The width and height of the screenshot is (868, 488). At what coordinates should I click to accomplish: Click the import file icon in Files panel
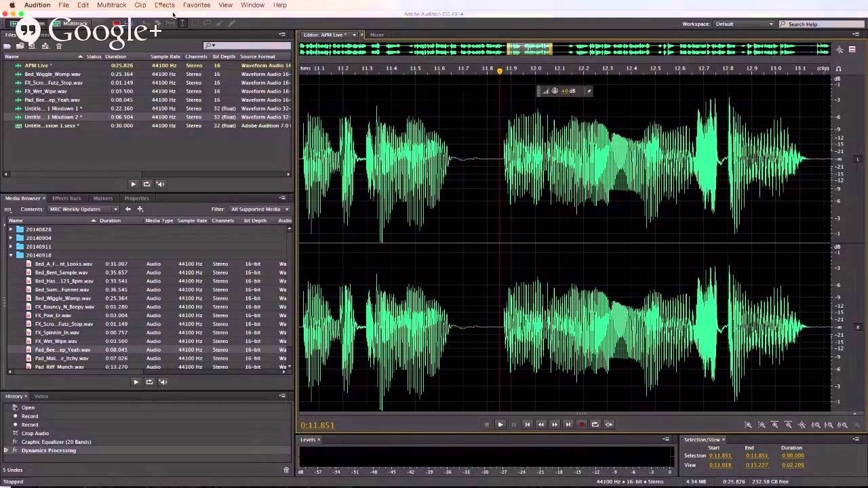pyautogui.click(x=20, y=46)
